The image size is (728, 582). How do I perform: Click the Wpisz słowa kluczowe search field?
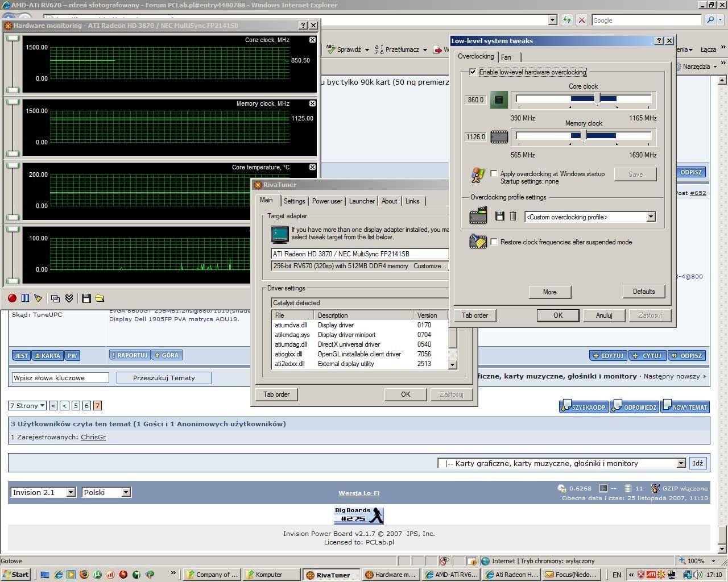60,378
